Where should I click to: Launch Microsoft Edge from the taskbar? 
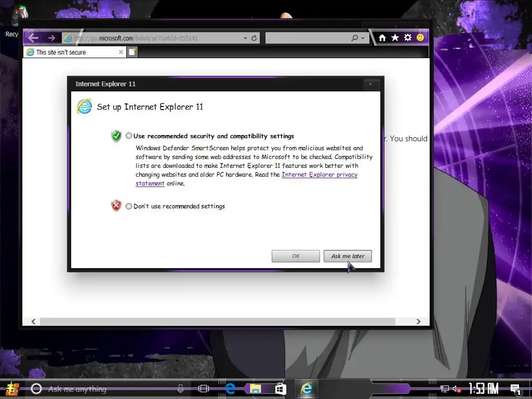pyautogui.click(x=230, y=389)
